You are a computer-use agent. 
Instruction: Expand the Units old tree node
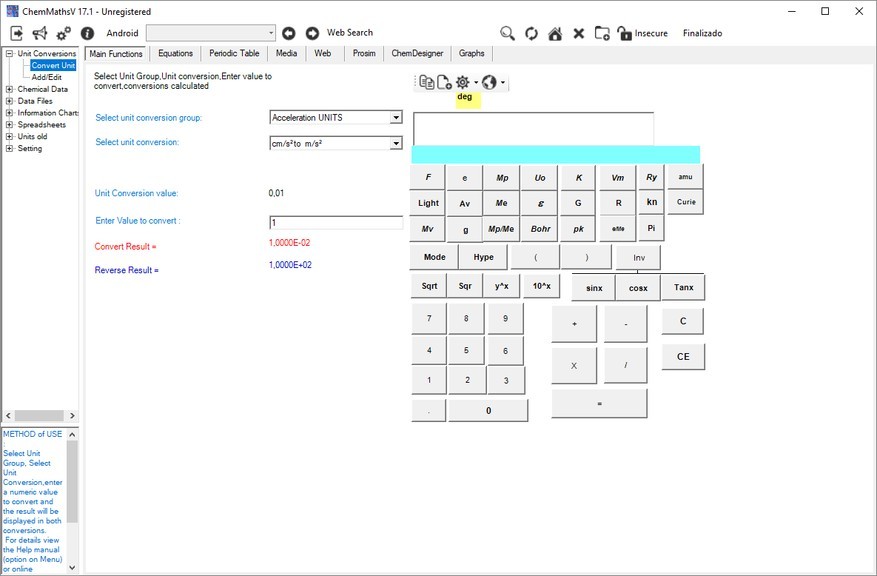pos(9,136)
